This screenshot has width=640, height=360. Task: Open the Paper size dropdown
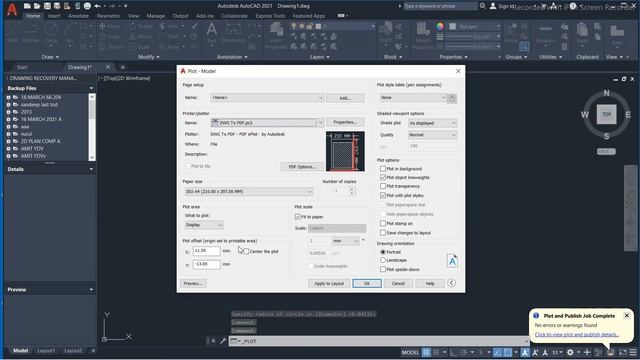point(249,191)
